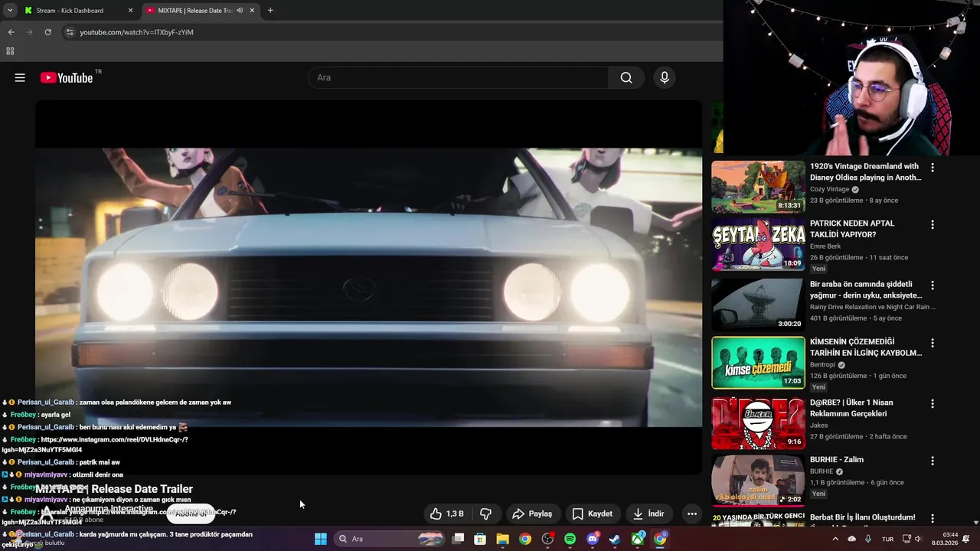Open options for PATRICK NEDEN APTAL video
The image size is (980, 551).
(933, 225)
